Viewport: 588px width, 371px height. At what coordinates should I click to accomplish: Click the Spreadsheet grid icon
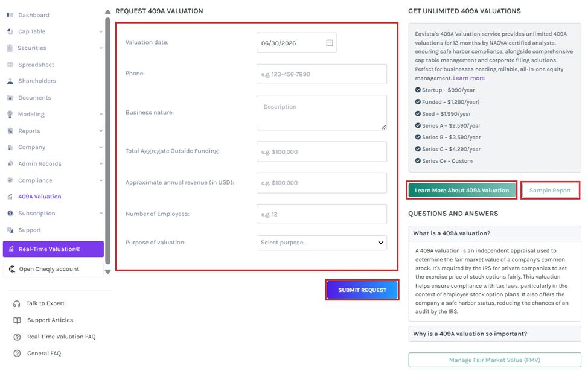click(10, 65)
